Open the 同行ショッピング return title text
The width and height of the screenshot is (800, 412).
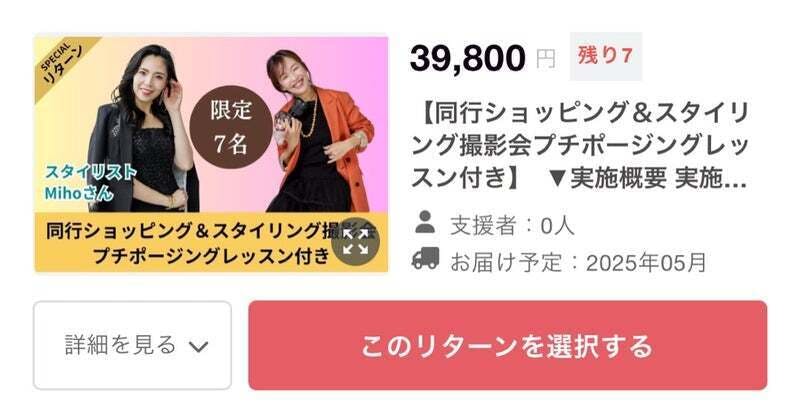[580, 145]
